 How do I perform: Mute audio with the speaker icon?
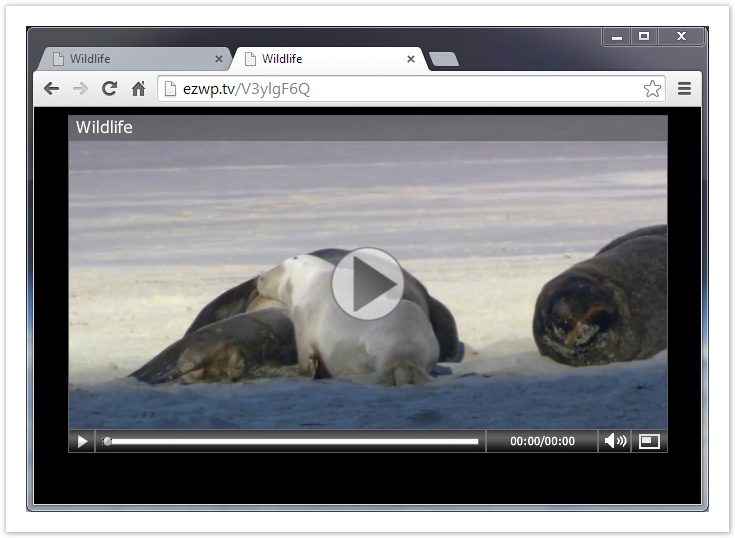click(x=615, y=441)
